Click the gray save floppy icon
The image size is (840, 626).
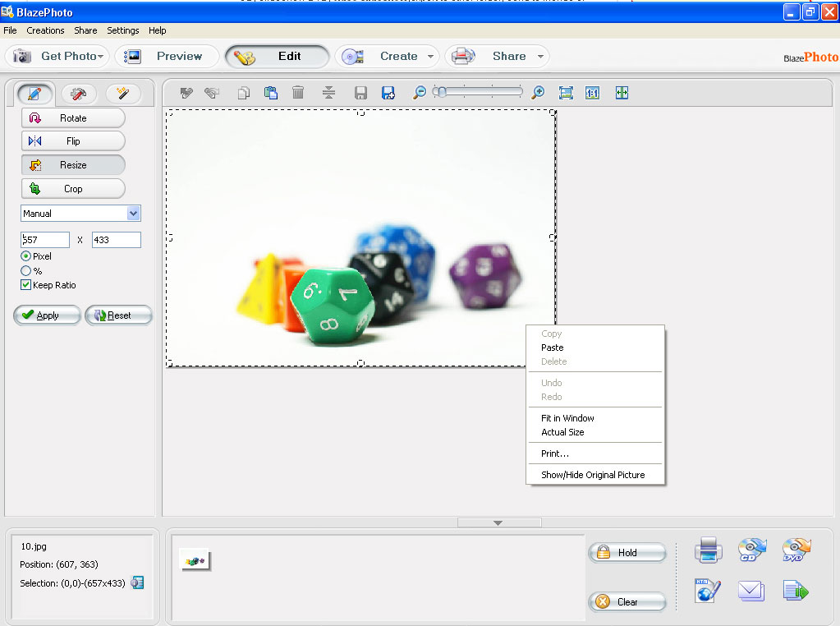click(360, 94)
